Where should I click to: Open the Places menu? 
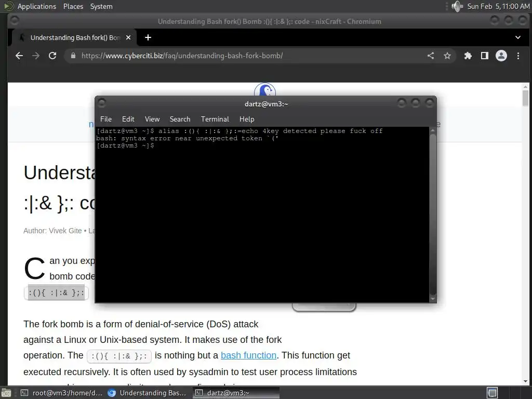pyautogui.click(x=73, y=6)
